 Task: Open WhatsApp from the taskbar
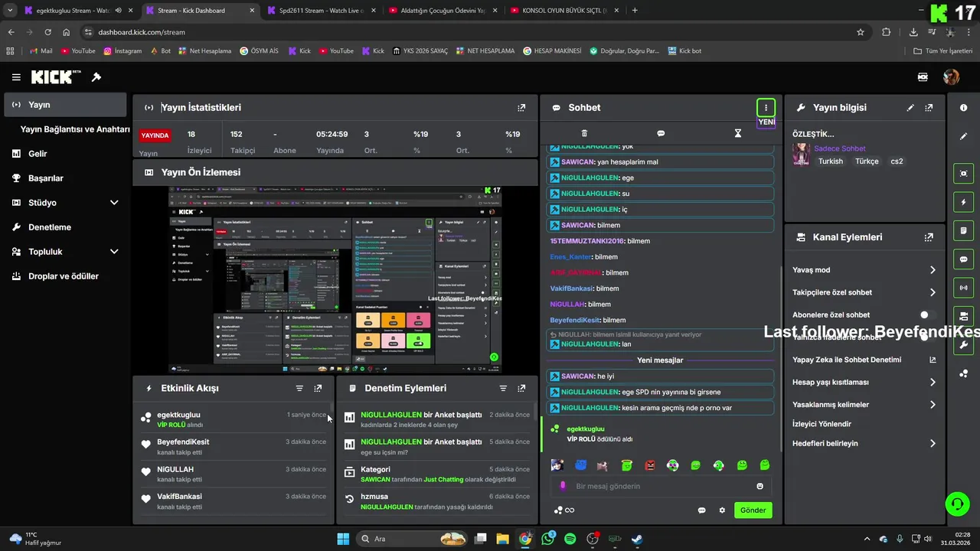click(547, 539)
